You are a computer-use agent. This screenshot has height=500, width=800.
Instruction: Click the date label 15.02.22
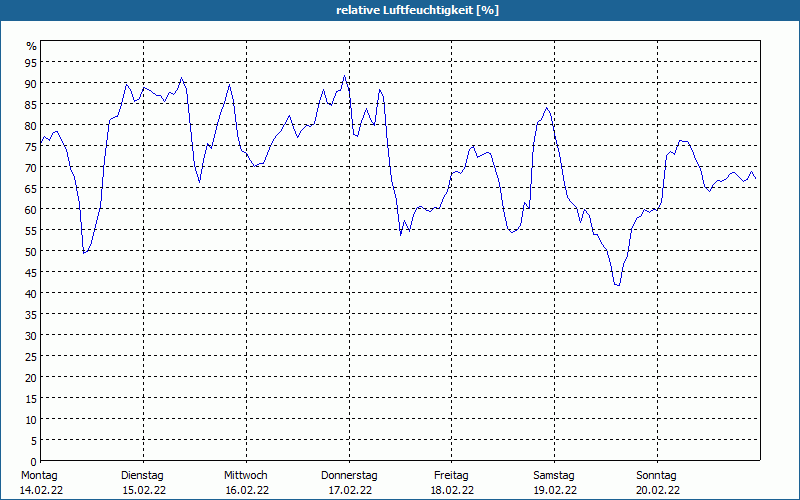point(144,491)
